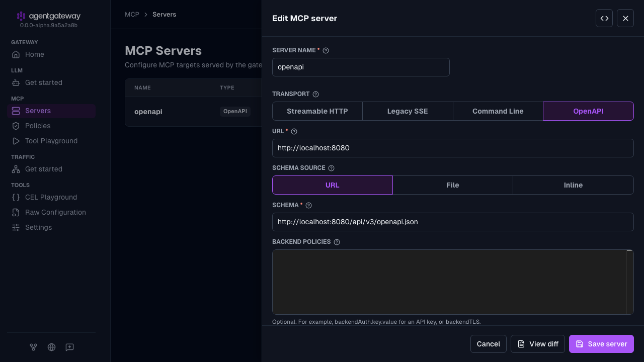Show help icon next to URL label

294,131
